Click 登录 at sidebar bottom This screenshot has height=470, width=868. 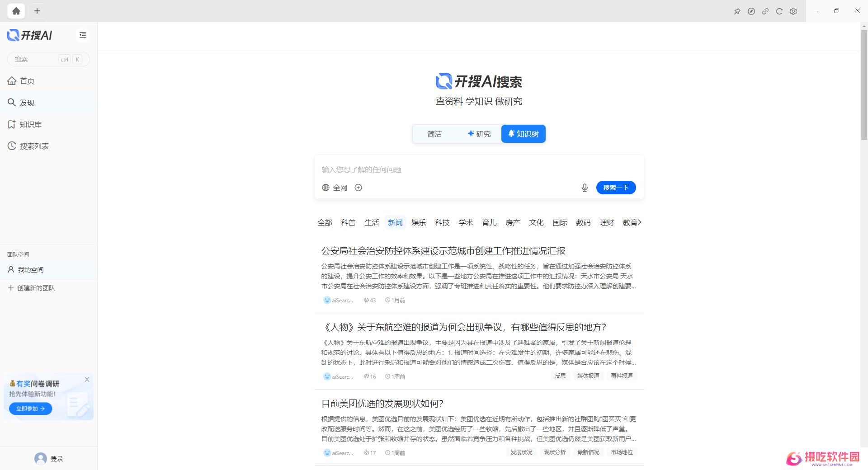[x=57, y=459]
